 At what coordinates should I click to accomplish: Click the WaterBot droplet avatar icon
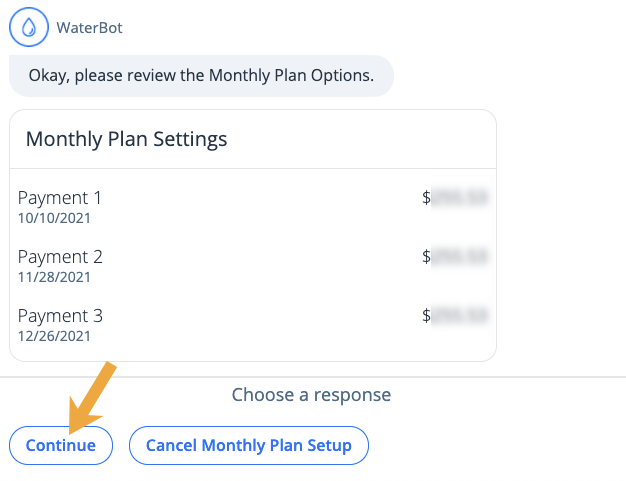29,27
